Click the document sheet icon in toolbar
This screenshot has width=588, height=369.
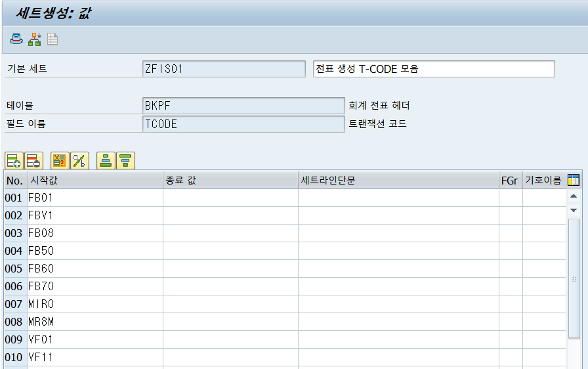52,39
